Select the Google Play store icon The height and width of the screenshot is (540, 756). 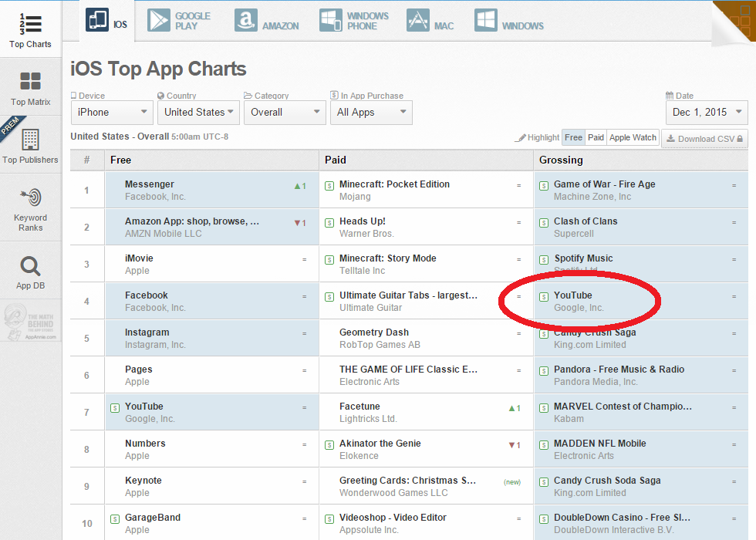point(160,20)
